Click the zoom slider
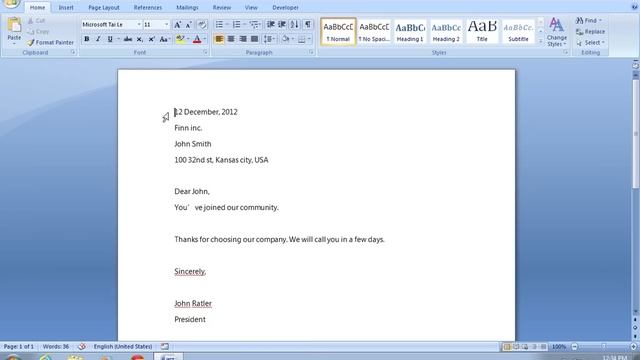The width and height of the screenshot is (640, 360). click(x=604, y=347)
